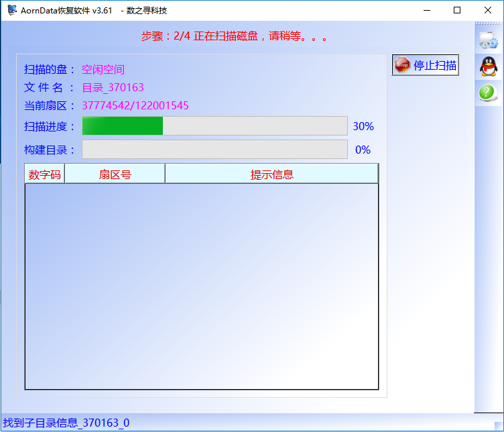Click the 扫描进度 label

(x=49, y=126)
